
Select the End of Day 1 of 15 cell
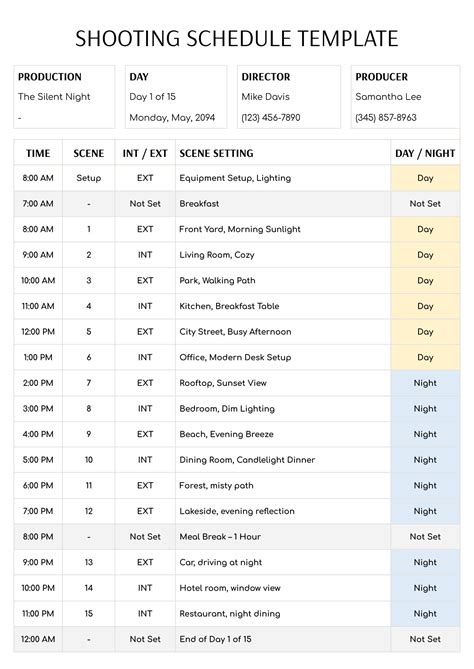(283, 639)
